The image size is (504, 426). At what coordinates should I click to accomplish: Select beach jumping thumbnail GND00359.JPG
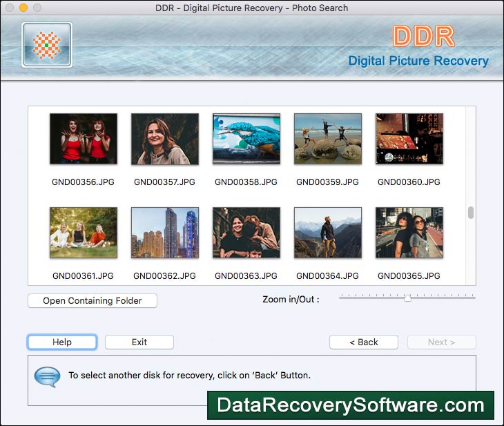coord(328,139)
